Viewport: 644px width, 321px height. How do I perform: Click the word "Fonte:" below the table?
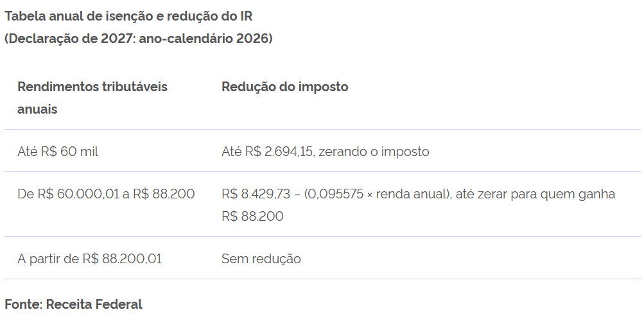click(x=23, y=304)
